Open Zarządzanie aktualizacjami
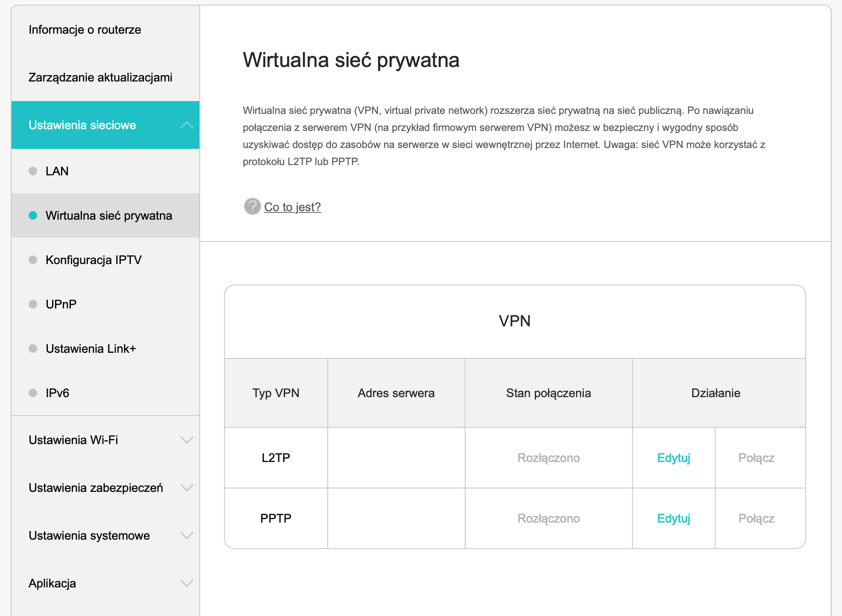 tap(100, 77)
